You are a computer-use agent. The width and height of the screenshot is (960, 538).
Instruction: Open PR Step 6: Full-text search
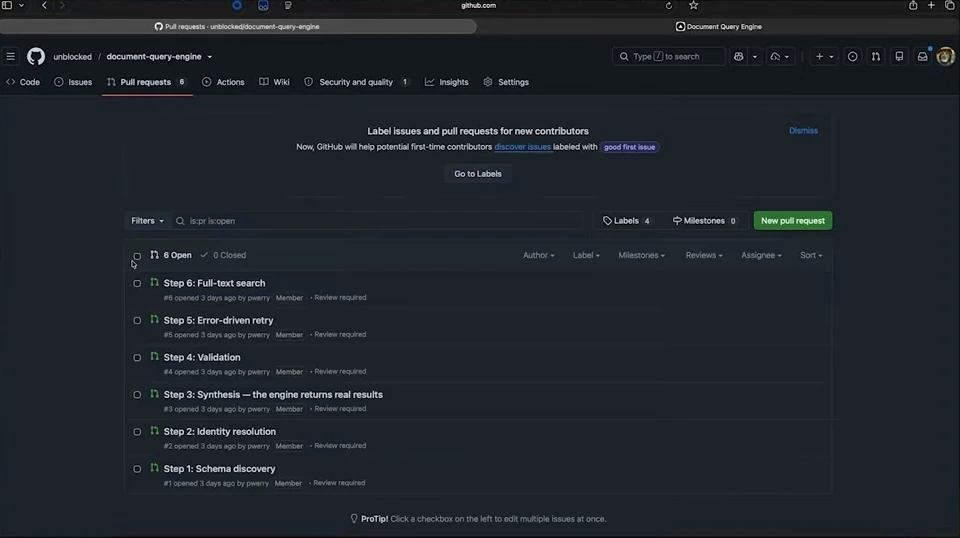tap(214, 283)
